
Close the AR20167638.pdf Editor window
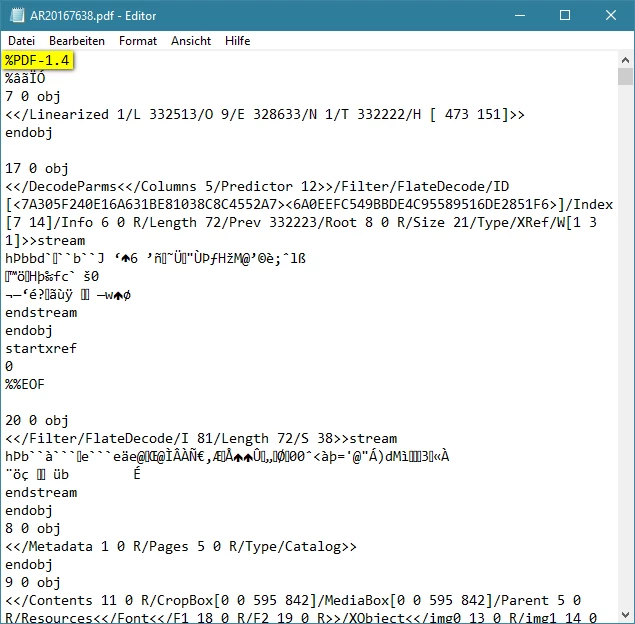[x=611, y=15]
